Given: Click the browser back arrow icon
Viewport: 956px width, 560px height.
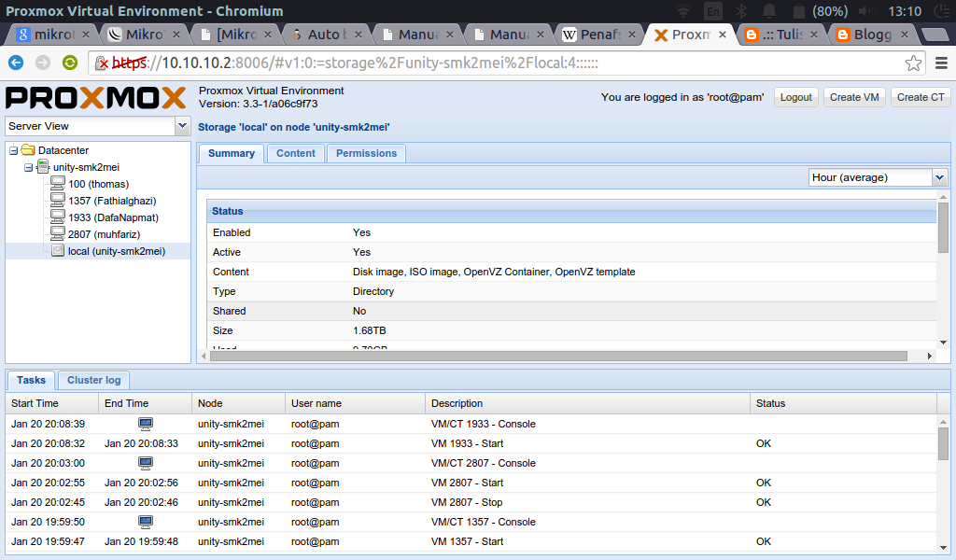Looking at the screenshot, I should [16, 63].
